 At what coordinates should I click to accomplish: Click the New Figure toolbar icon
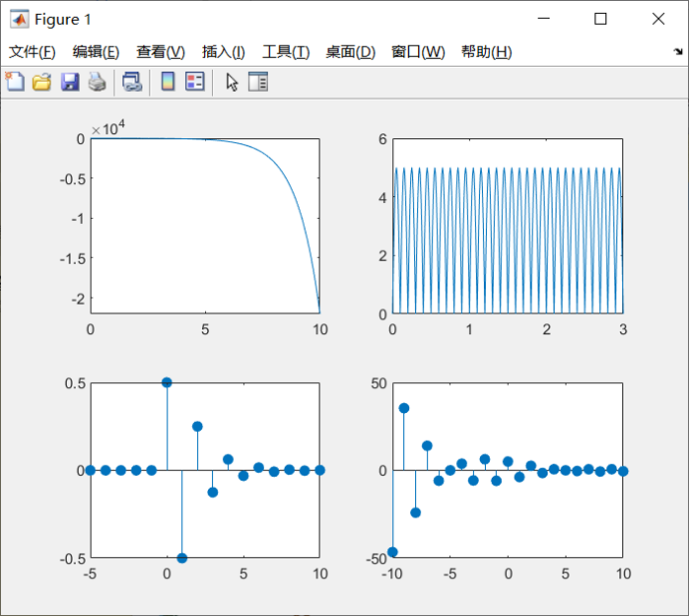click(x=15, y=82)
